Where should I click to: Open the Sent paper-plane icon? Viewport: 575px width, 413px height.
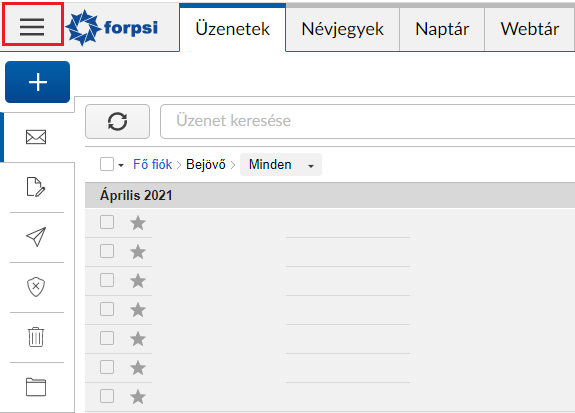click(x=36, y=237)
